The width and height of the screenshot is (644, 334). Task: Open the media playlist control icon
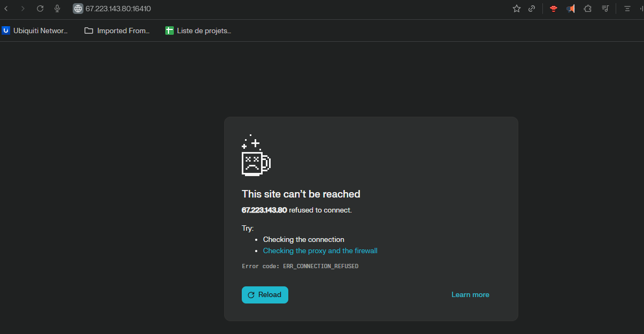pos(605,9)
